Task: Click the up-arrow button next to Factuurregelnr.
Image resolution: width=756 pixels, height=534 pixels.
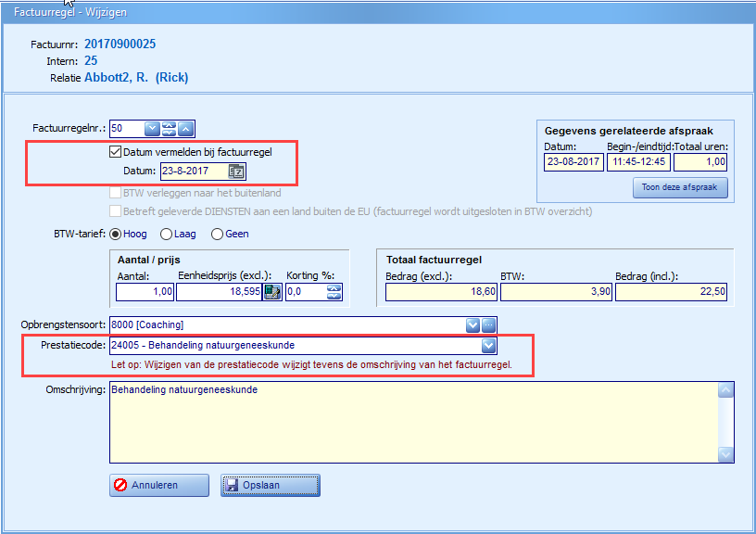Action: coord(186,129)
